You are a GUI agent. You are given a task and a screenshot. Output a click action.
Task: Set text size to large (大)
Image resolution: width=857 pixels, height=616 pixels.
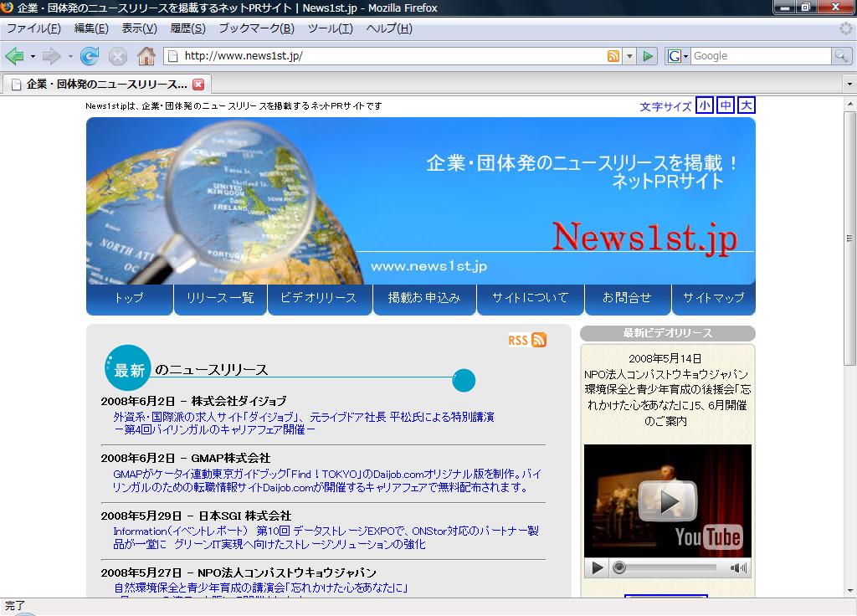[746, 105]
